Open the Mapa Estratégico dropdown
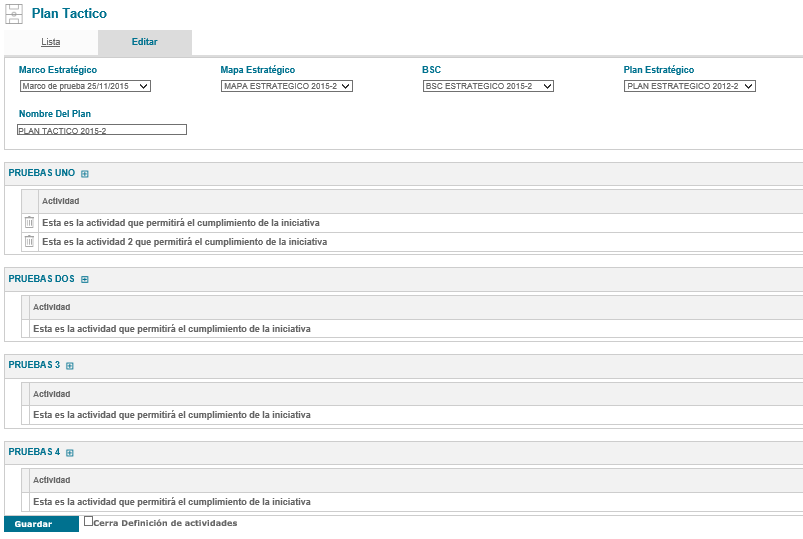 (x=287, y=86)
